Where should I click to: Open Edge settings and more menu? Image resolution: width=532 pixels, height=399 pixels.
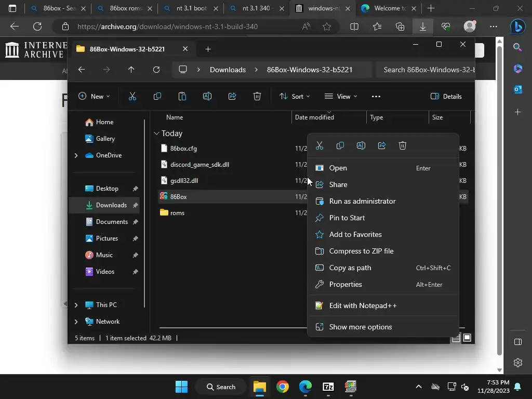(494, 26)
